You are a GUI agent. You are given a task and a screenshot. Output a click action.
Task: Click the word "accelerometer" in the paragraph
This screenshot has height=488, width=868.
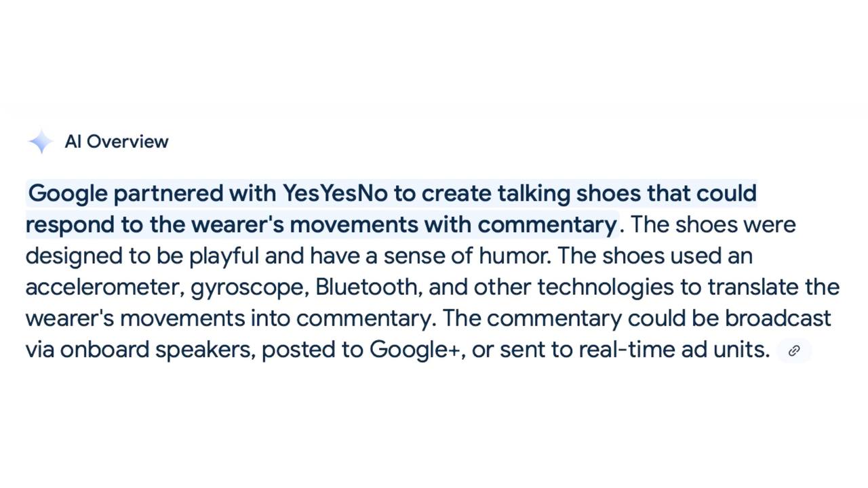[103, 287]
